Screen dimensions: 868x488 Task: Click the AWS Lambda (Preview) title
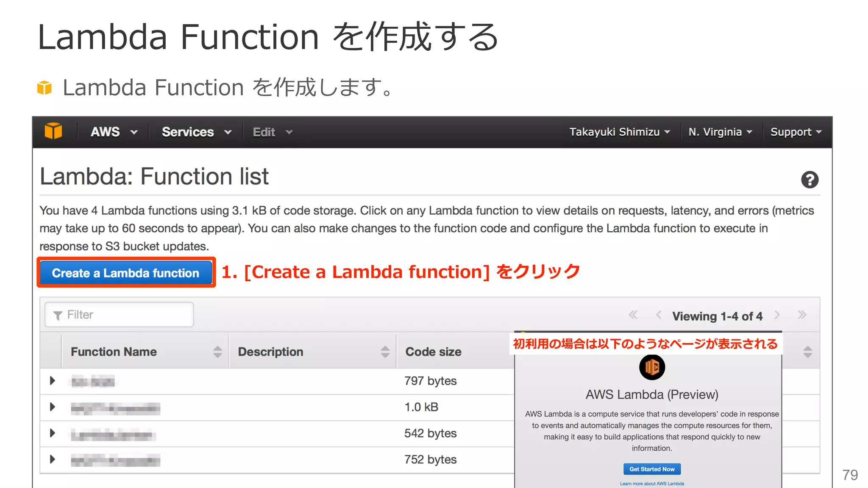tap(652, 394)
